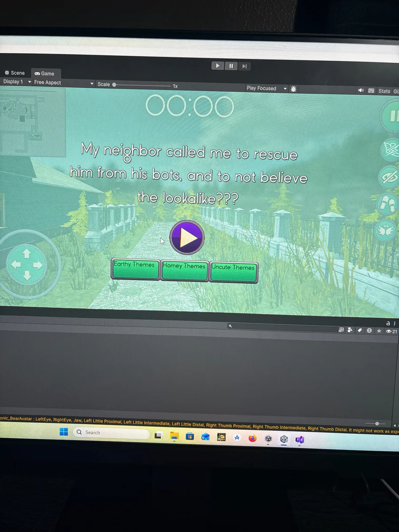
Task: Click the Game view Scale slider handle
Action: point(114,84)
